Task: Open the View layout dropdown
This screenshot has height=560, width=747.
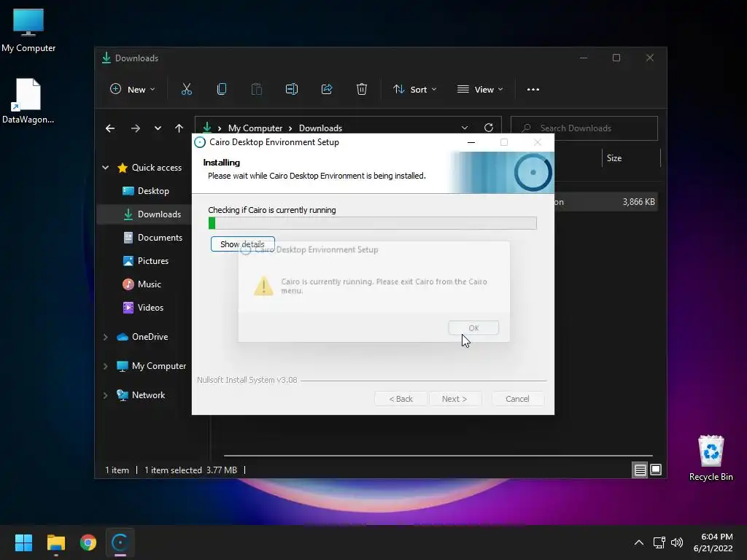Action: point(480,89)
